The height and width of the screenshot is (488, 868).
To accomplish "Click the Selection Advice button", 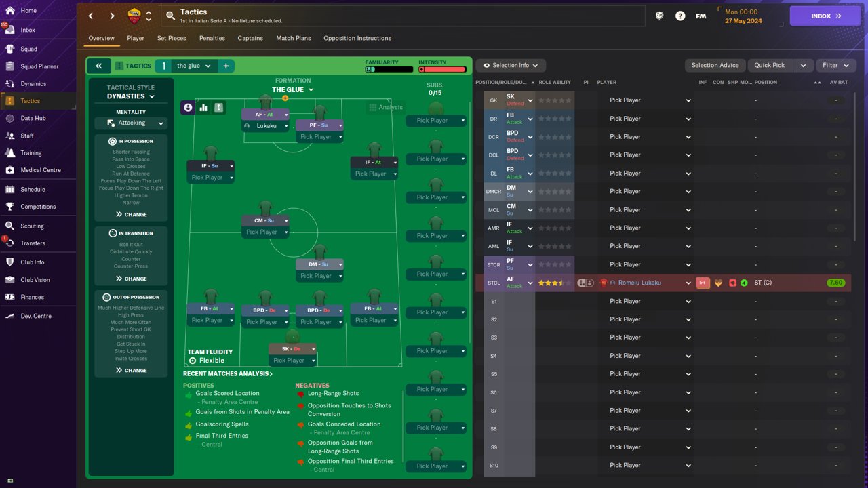I will (715, 65).
